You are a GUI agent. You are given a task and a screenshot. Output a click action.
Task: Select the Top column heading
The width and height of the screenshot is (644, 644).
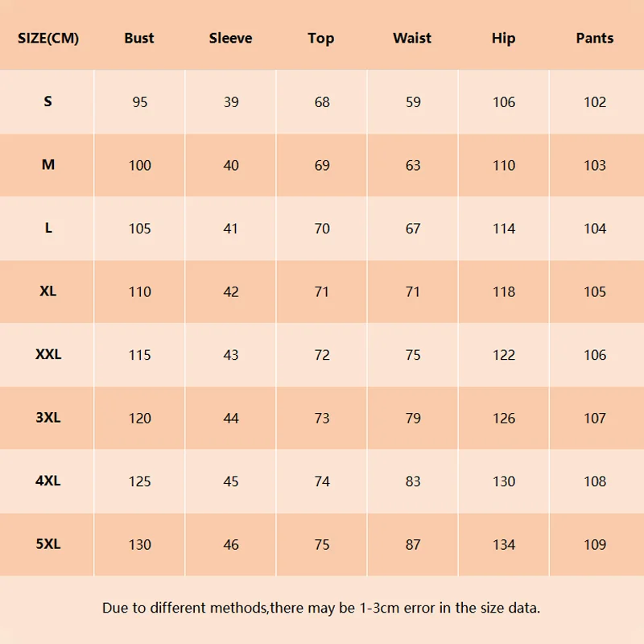[x=321, y=39]
